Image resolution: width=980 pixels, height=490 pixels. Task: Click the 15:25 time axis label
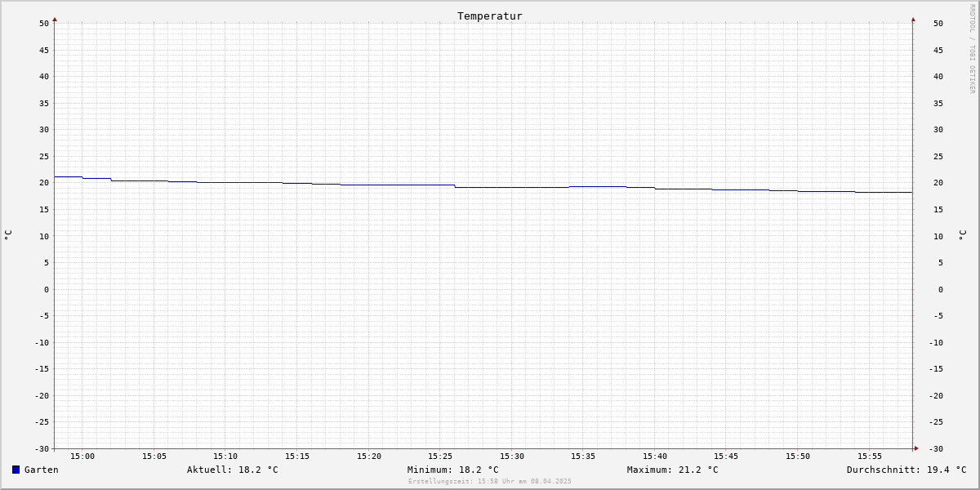(x=440, y=457)
